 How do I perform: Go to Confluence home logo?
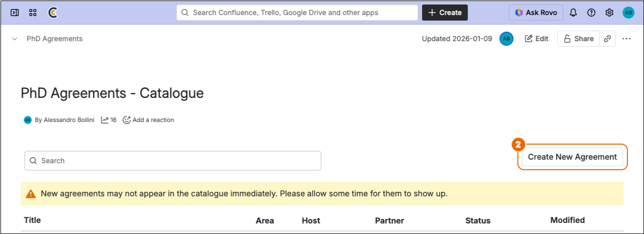pos(52,13)
